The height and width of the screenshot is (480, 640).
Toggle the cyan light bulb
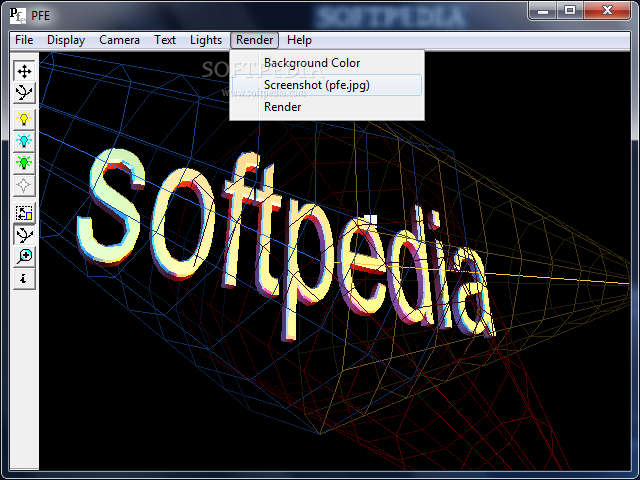[x=24, y=141]
